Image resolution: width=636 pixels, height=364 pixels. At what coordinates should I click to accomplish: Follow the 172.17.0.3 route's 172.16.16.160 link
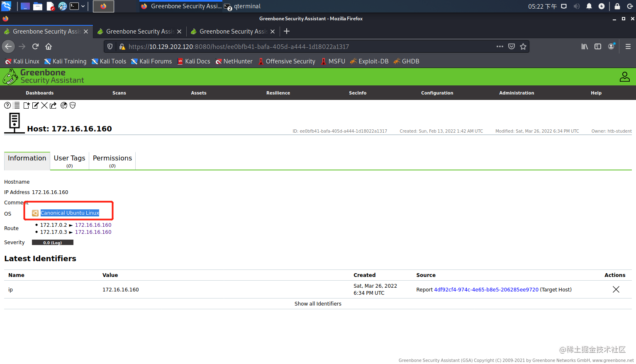93,232
